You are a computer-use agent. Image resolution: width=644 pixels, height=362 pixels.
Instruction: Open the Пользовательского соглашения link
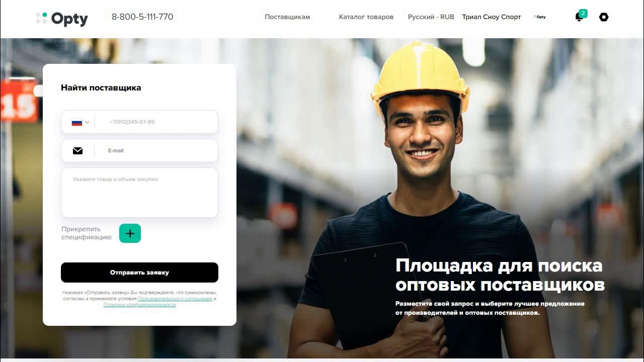coord(175,299)
